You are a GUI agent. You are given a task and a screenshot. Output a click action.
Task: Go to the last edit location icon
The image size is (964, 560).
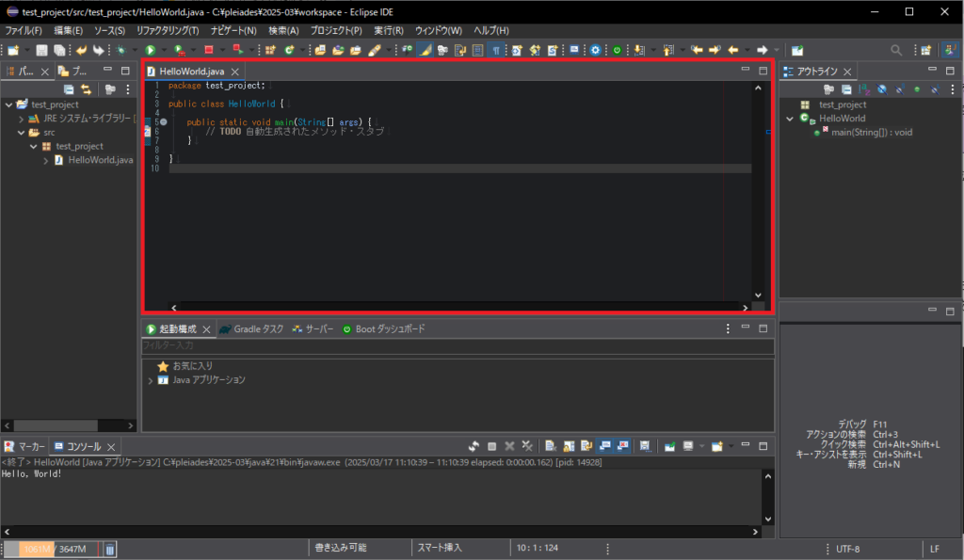coord(697,51)
